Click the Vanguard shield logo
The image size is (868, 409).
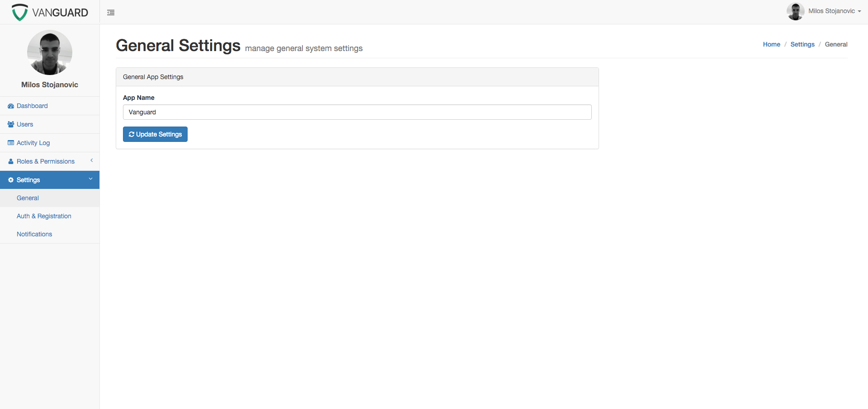click(19, 13)
